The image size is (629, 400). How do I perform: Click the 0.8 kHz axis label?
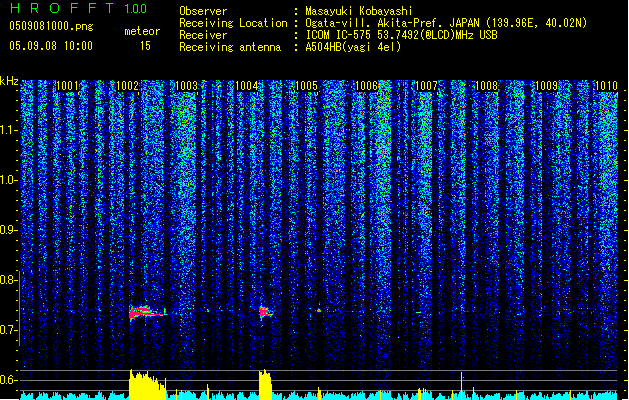[x=8, y=280]
